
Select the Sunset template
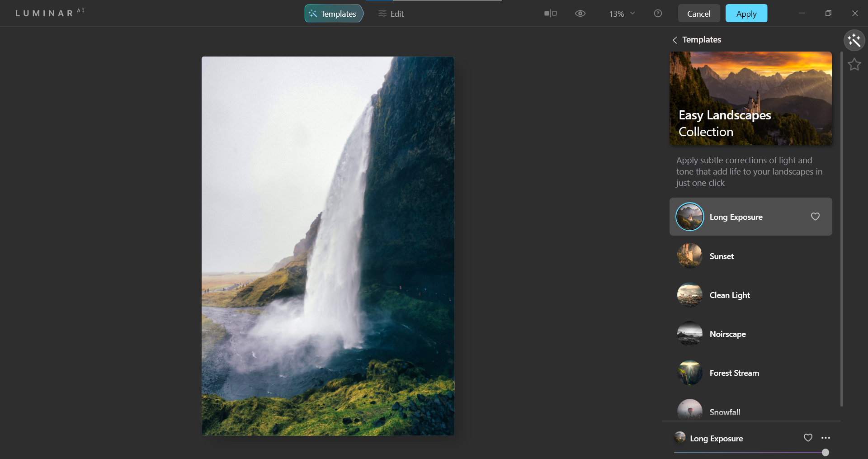750,256
